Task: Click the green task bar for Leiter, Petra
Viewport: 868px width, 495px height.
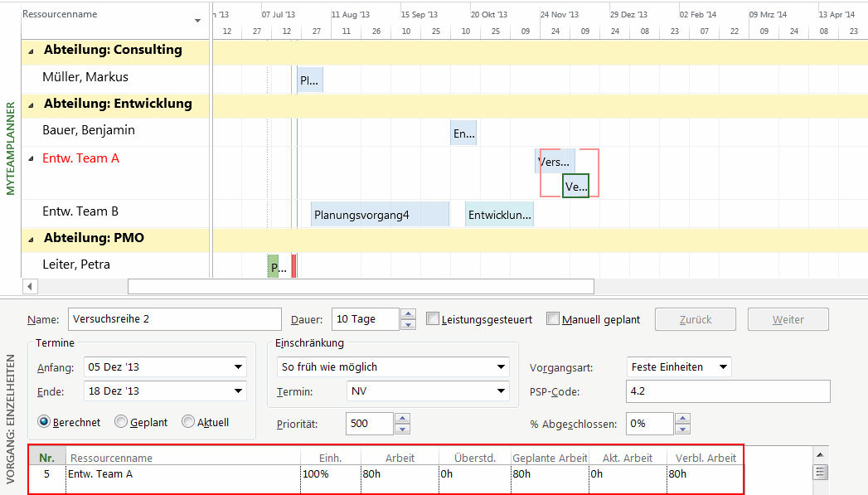Action: (274, 267)
